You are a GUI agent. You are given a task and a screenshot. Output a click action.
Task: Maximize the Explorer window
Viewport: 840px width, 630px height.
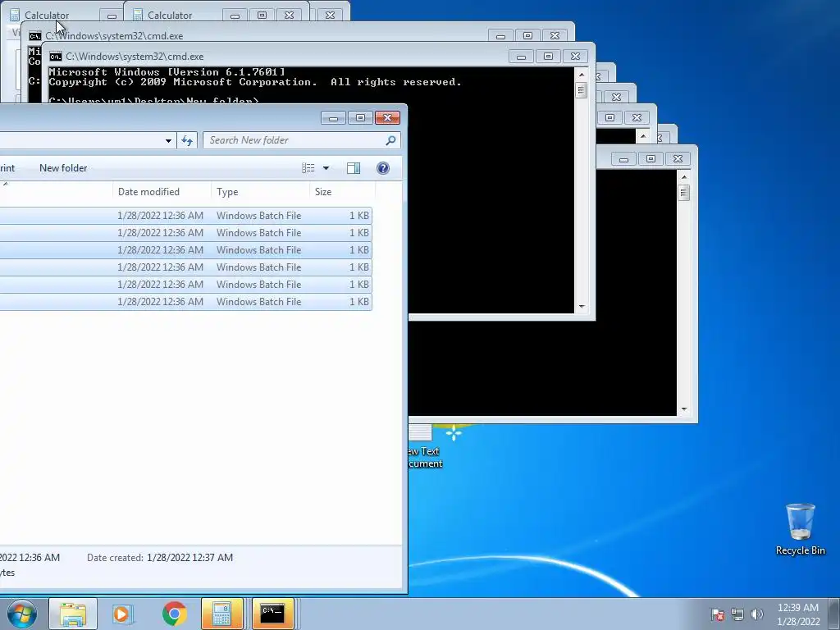pyautogui.click(x=361, y=118)
